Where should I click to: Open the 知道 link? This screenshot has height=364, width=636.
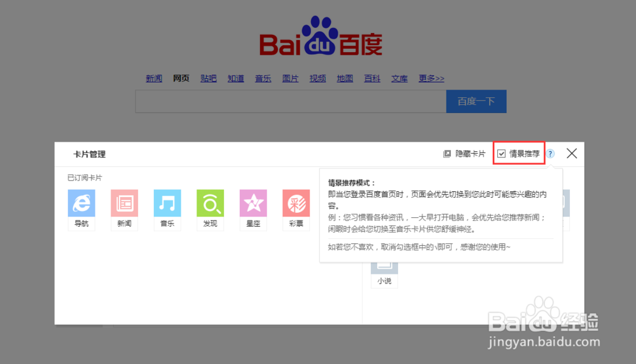[x=236, y=78]
